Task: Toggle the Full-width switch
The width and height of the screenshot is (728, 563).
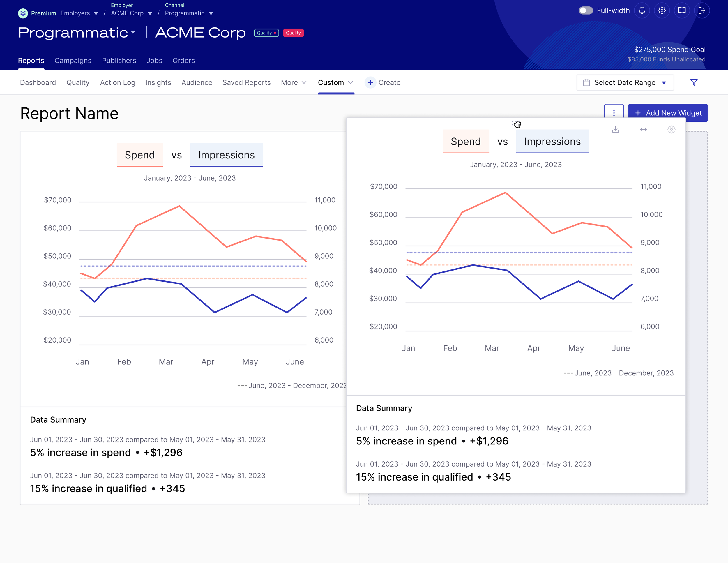Action: coord(586,11)
